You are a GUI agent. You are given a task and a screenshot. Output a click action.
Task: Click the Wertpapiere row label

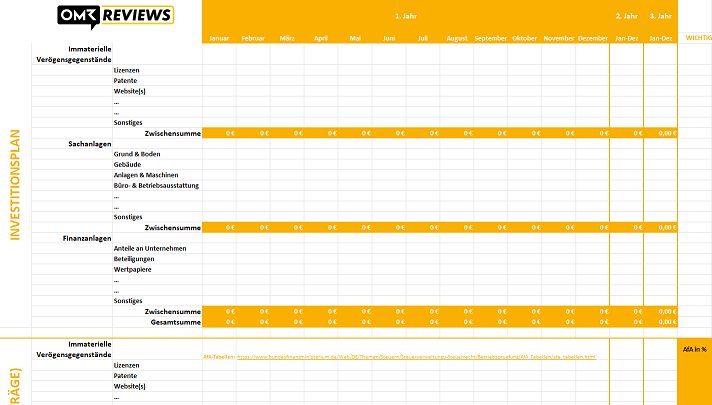[x=132, y=269]
